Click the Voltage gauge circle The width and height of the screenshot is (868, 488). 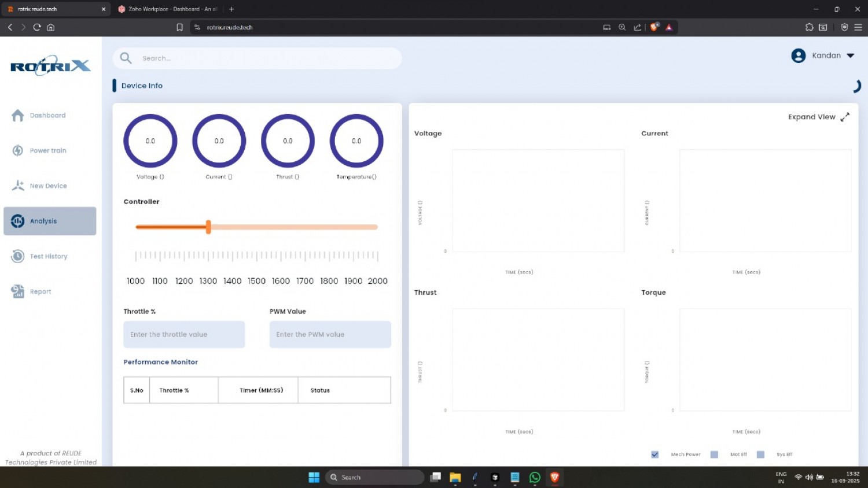150,141
